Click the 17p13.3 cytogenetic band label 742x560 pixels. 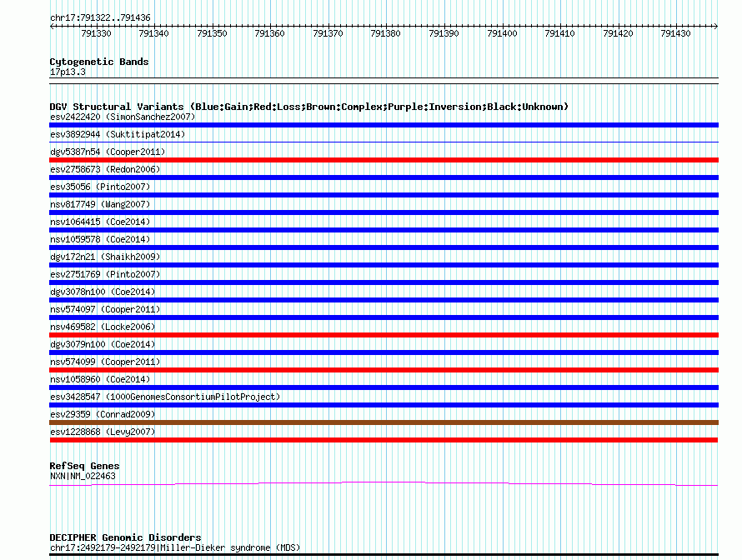tap(68, 72)
